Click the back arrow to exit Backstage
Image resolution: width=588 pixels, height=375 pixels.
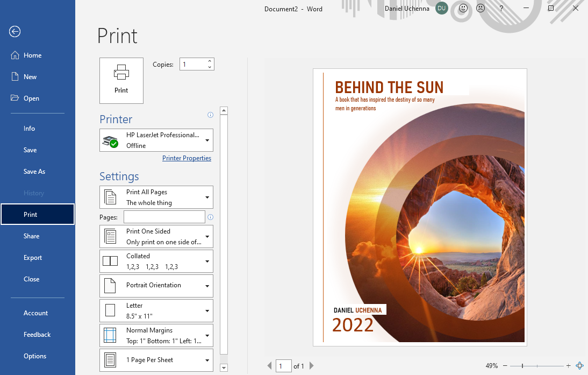click(x=15, y=32)
